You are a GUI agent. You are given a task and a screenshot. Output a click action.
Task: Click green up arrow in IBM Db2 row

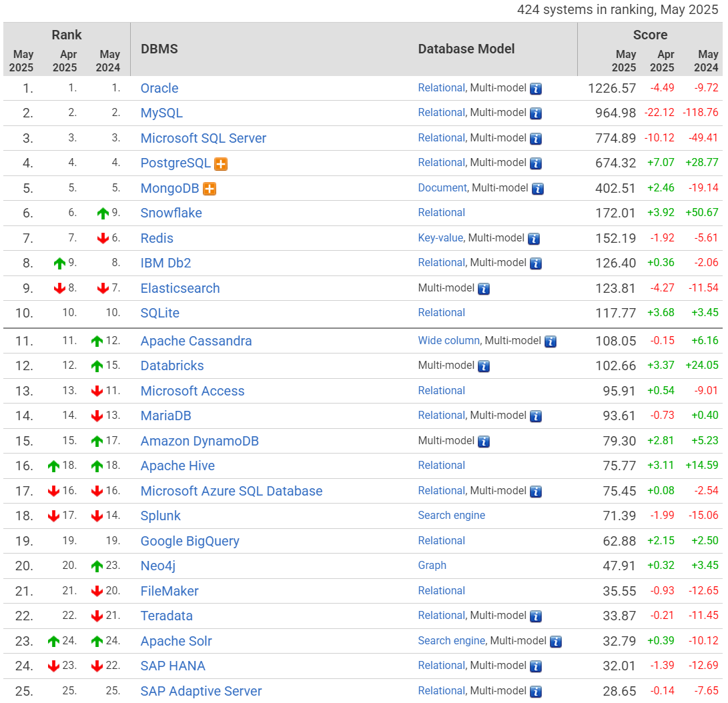tap(59, 263)
